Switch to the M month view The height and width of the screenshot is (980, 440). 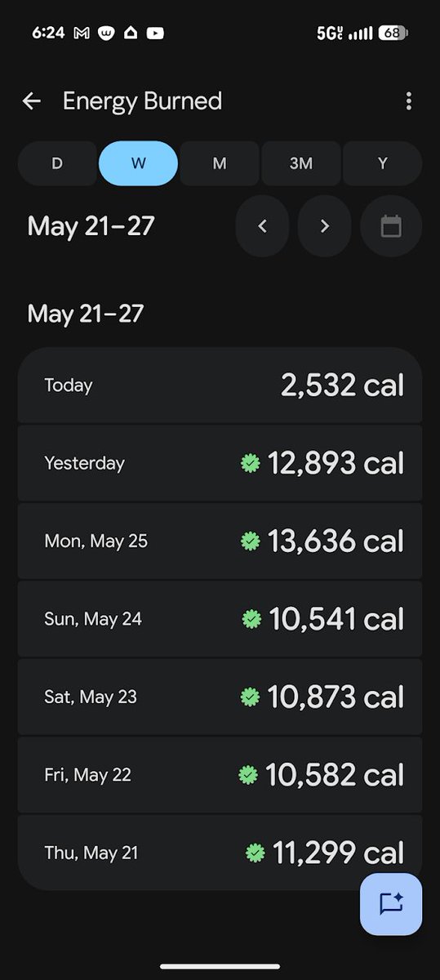(220, 163)
